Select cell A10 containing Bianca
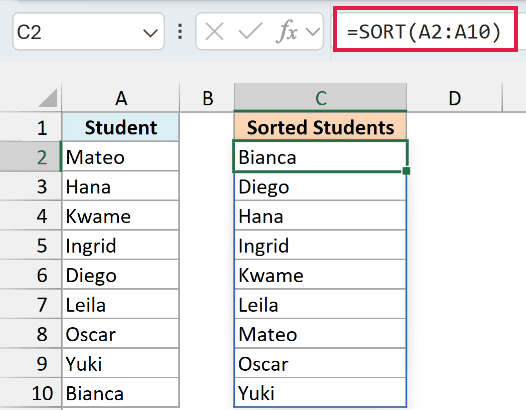This screenshot has height=410, width=526. (x=121, y=393)
